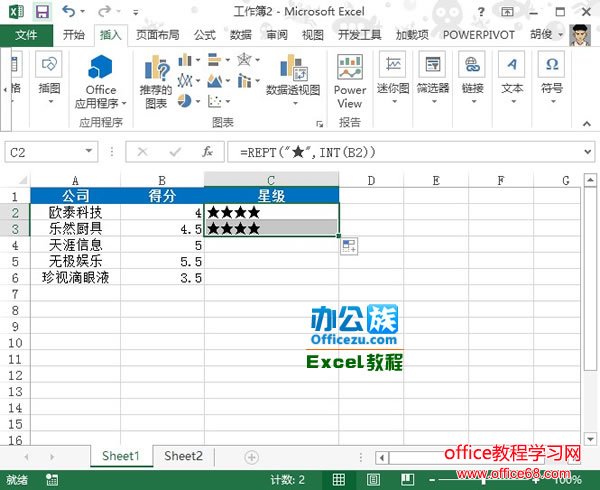Image resolution: width=600 pixels, height=490 pixels.
Task: Open Links (链接) group
Action: 473,78
